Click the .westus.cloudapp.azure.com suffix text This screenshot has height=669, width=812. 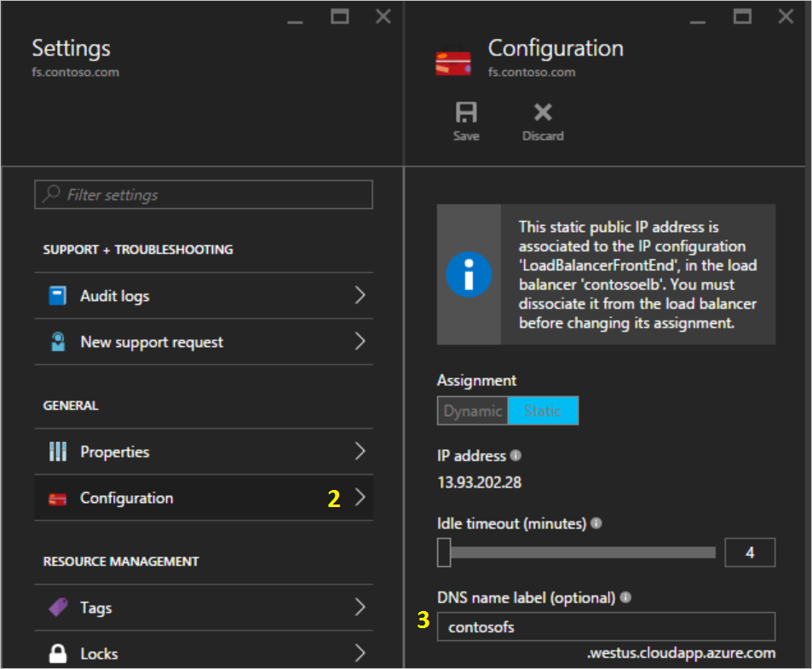tap(681, 653)
